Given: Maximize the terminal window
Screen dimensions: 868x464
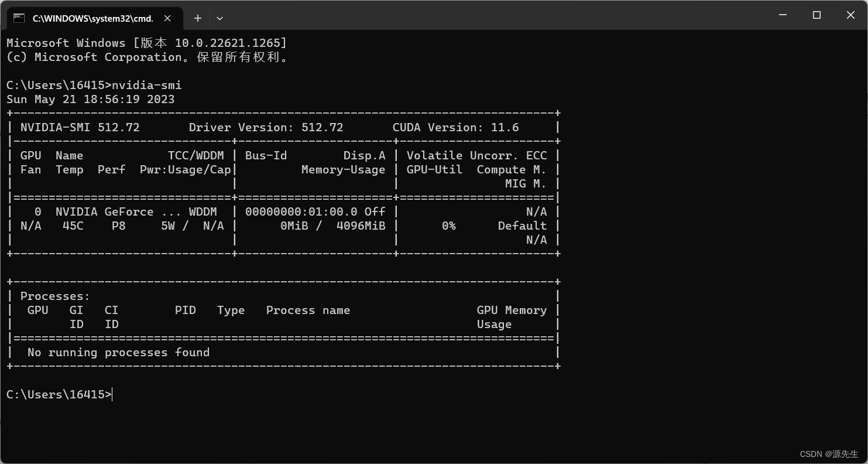Looking at the screenshot, I should pyautogui.click(x=817, y=15).
